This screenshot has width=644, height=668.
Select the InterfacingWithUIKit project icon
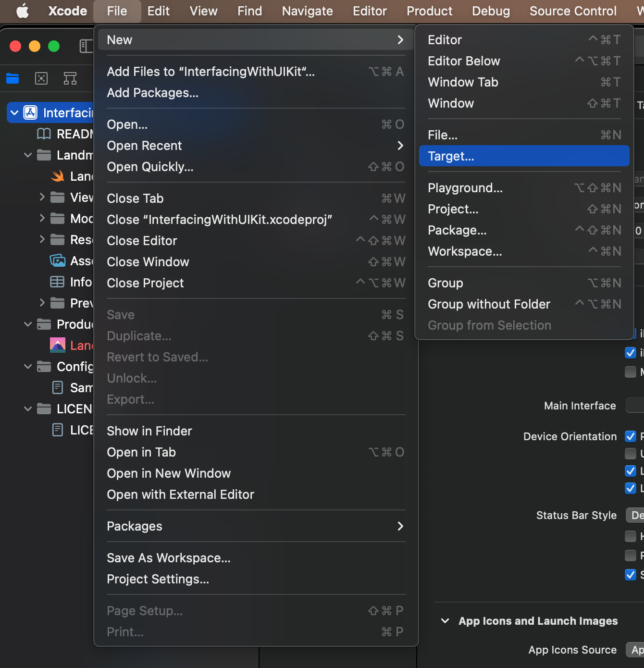(31, 112)
